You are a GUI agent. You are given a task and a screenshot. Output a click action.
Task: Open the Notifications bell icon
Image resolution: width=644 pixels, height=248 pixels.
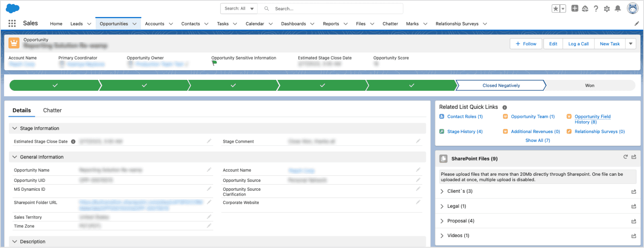click(x=617, y=8)
